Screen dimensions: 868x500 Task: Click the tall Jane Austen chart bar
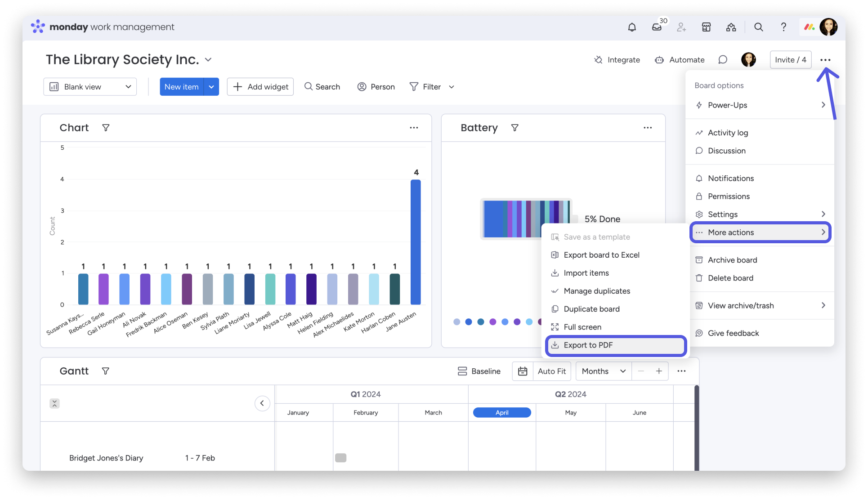tap(416, 243)
